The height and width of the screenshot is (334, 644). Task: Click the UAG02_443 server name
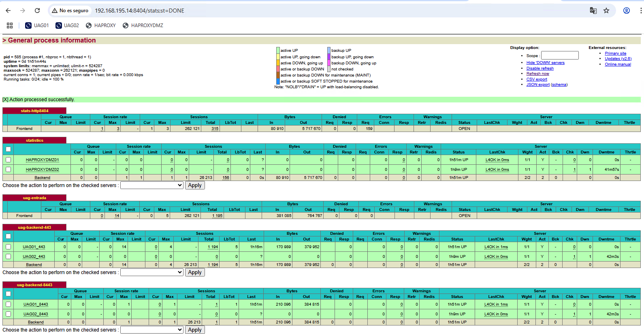(x=34, y=257)
